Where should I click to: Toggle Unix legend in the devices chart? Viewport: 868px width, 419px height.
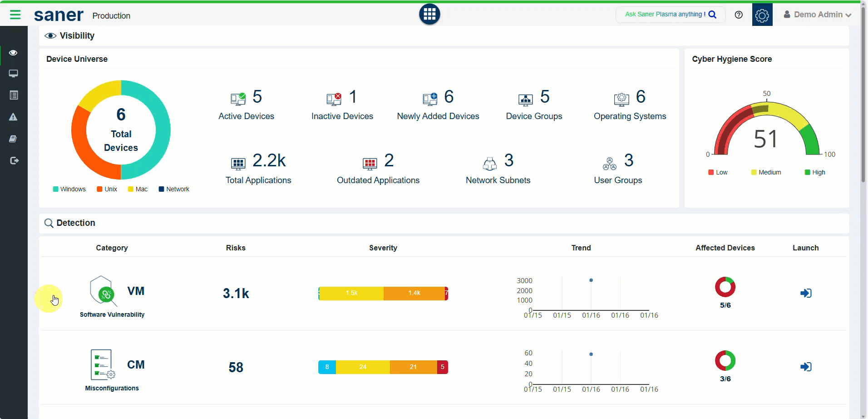pyautogui.click(x=107, y=189)
